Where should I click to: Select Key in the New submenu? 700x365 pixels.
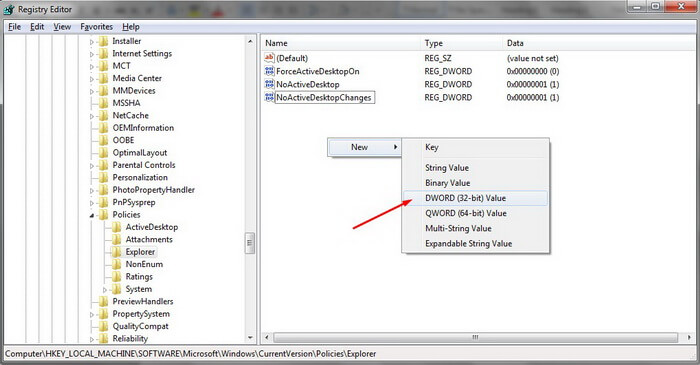point(475,147)
